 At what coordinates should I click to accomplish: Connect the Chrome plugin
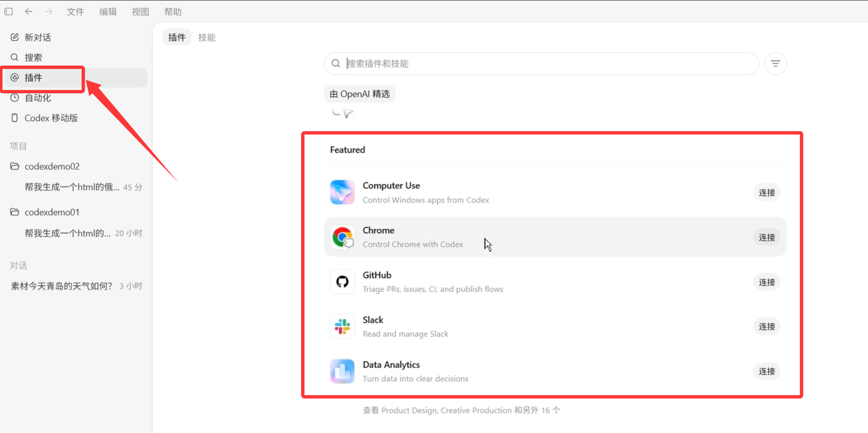click(x=767, y=237)
